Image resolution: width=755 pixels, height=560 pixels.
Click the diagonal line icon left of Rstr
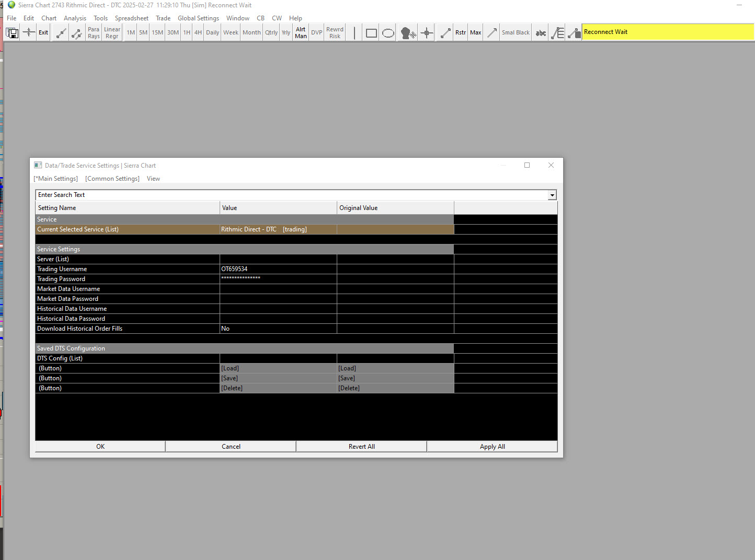click(x=445, y=32)
